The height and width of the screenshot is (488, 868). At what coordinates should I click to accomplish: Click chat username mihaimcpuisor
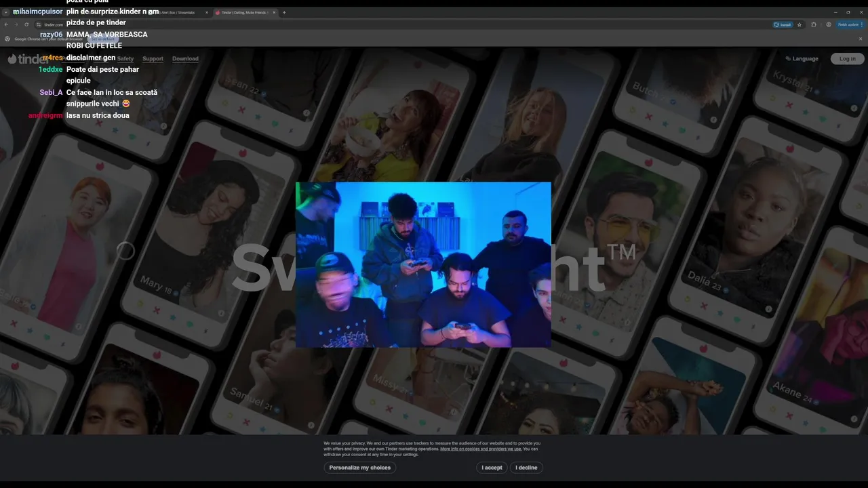(37, 12)
